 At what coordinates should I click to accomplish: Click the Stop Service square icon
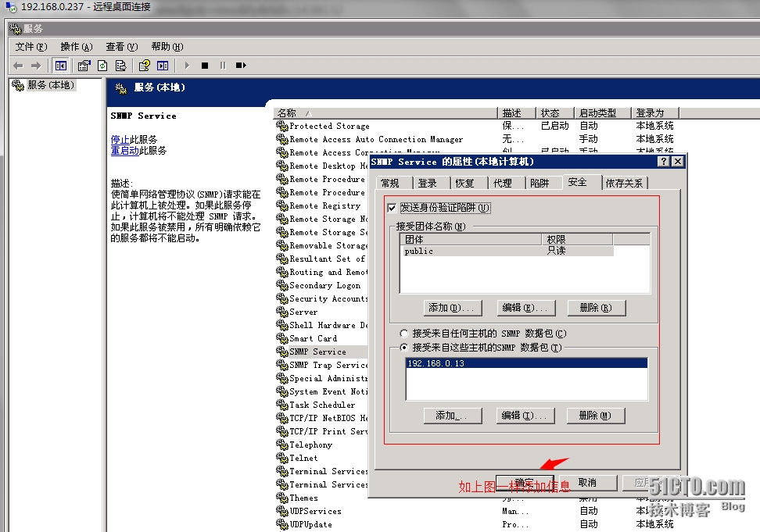click(205, 66)
